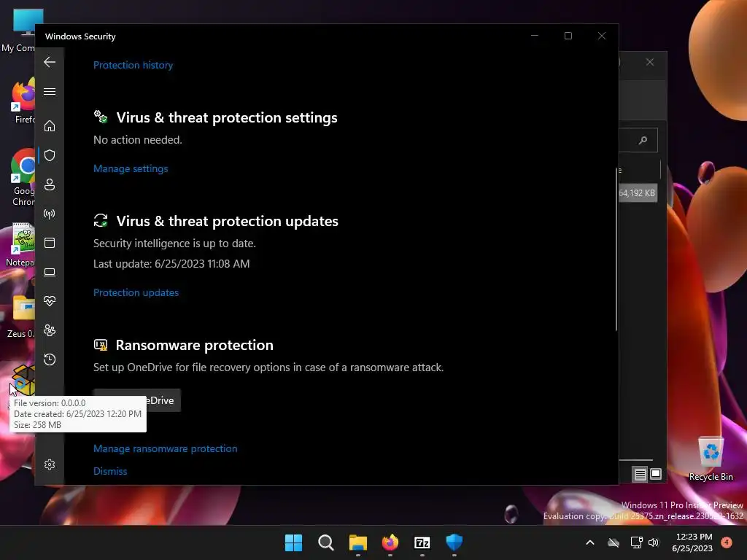Select the 64,192 KB file row
The width and height of the screenshot is (747, 560).
638,193
